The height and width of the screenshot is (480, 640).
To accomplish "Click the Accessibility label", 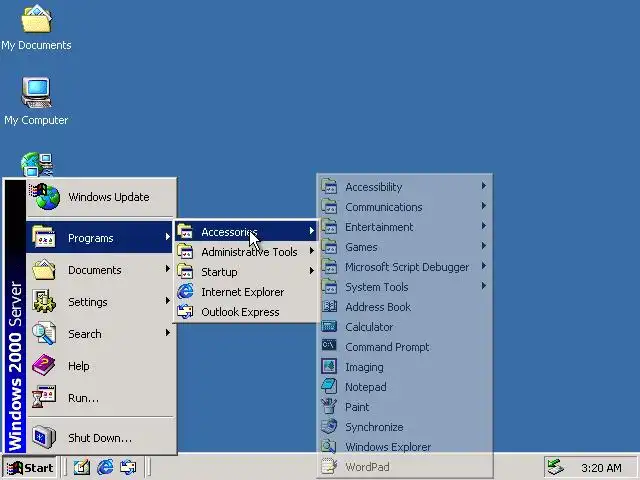I will click(x=373, y=187).
